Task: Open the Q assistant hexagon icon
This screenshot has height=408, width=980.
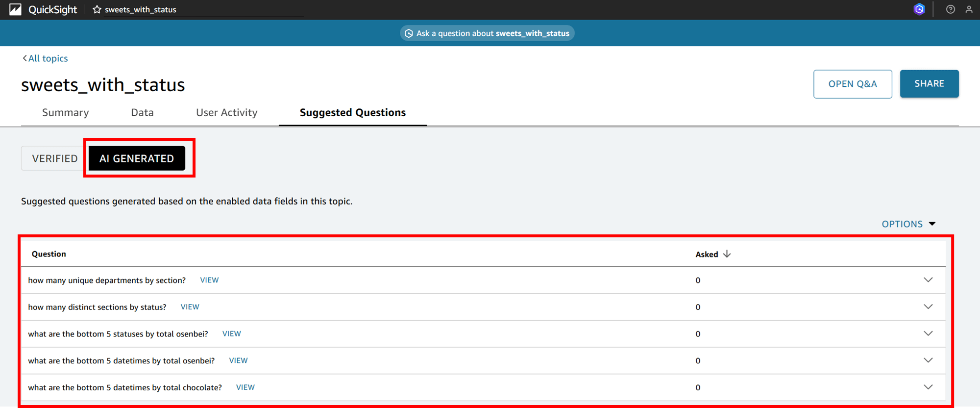Action: point(919,9)
